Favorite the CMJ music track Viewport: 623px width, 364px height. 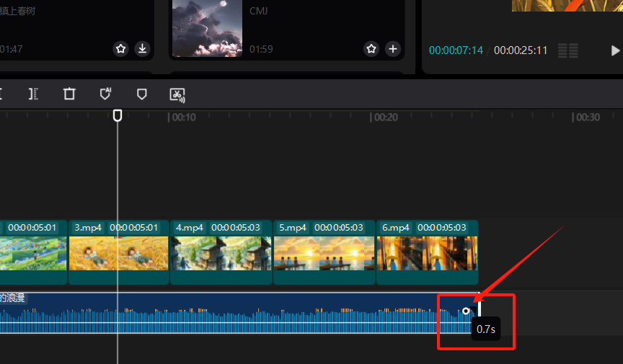[371, 49]
